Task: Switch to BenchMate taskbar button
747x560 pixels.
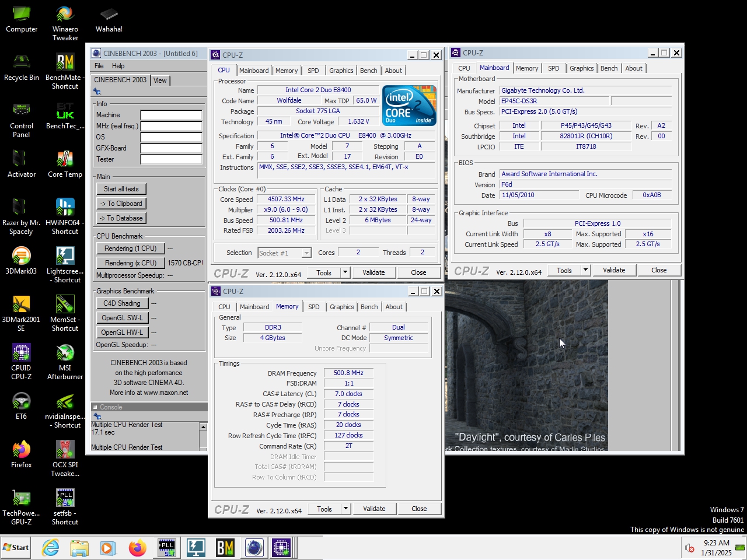Action: [x=225, y=548]
